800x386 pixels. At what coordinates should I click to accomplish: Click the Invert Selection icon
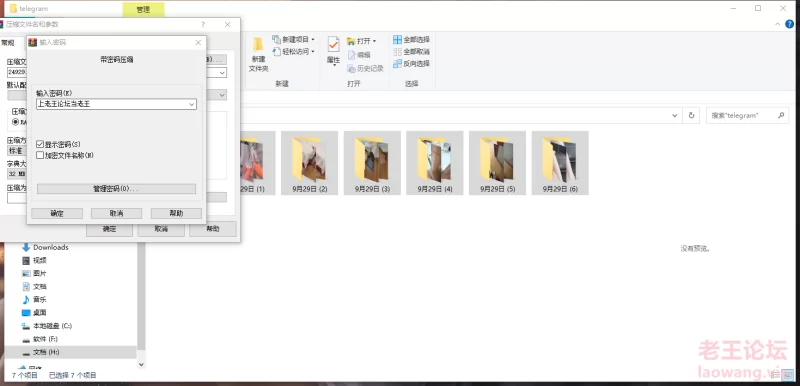tap(397, 64)
